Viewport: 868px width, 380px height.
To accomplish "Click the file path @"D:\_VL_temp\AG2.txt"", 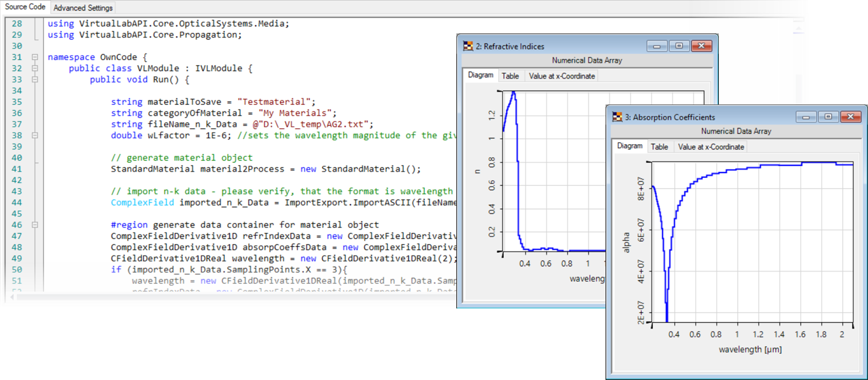I will pos(310,125).
